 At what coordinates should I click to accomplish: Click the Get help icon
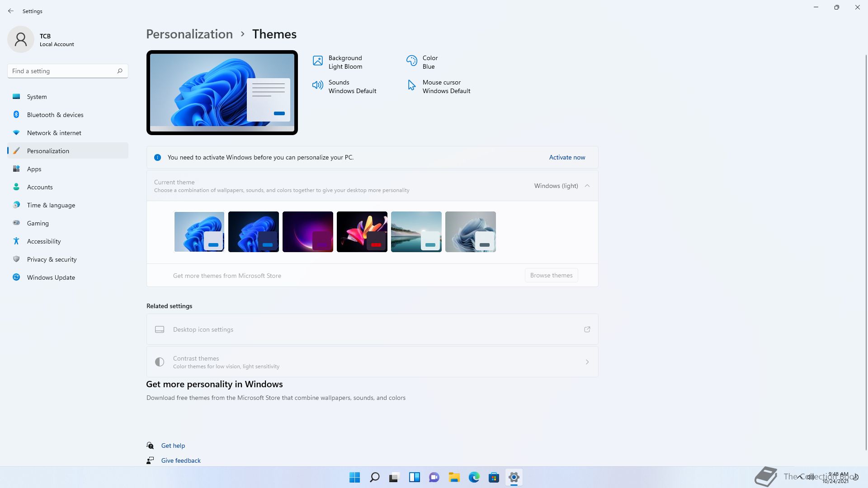click(x=150, y=446)
